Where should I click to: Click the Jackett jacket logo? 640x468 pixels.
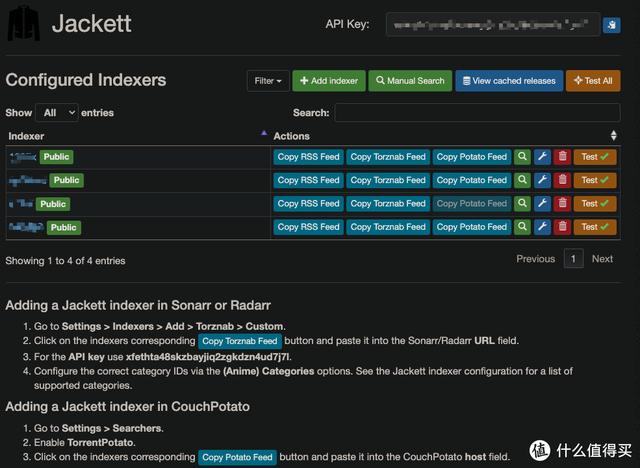[x=24, y=24]
